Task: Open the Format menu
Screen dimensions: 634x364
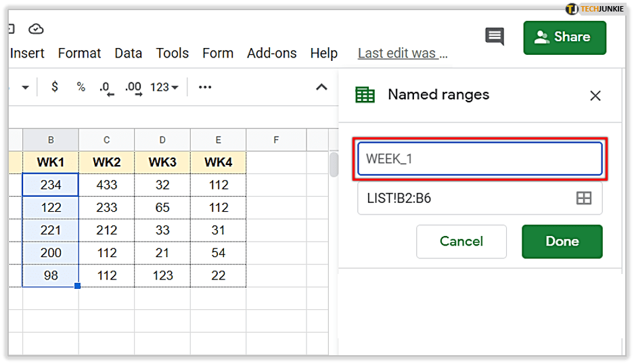Action: click(x=79, y=53)
